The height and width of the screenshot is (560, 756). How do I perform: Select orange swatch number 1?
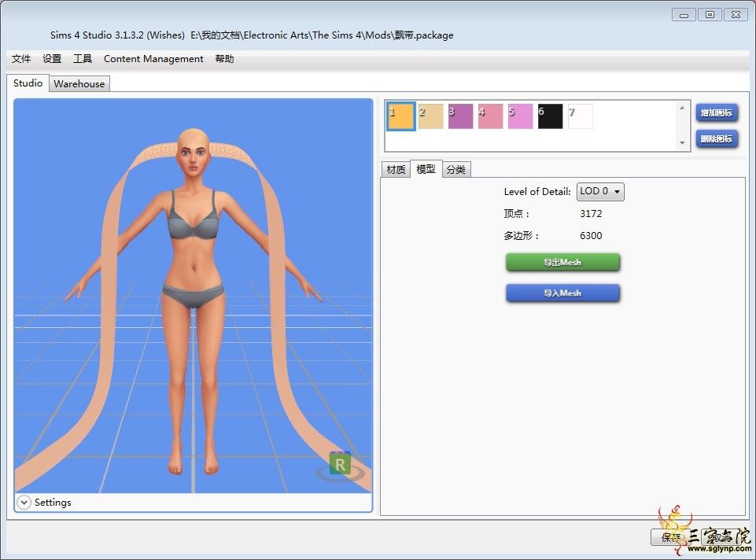coord(400,116)
